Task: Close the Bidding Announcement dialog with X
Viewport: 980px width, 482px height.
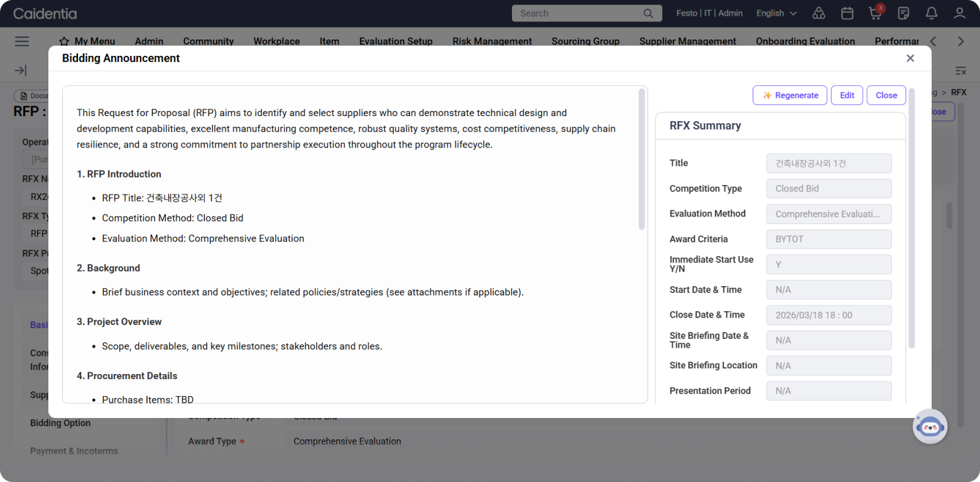Action: [910, 58]
